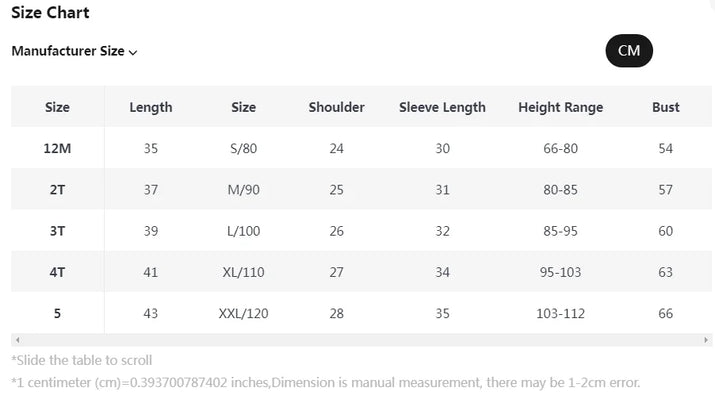Select the 3T size row label
715x403 pixels.
tap(57, 231)
